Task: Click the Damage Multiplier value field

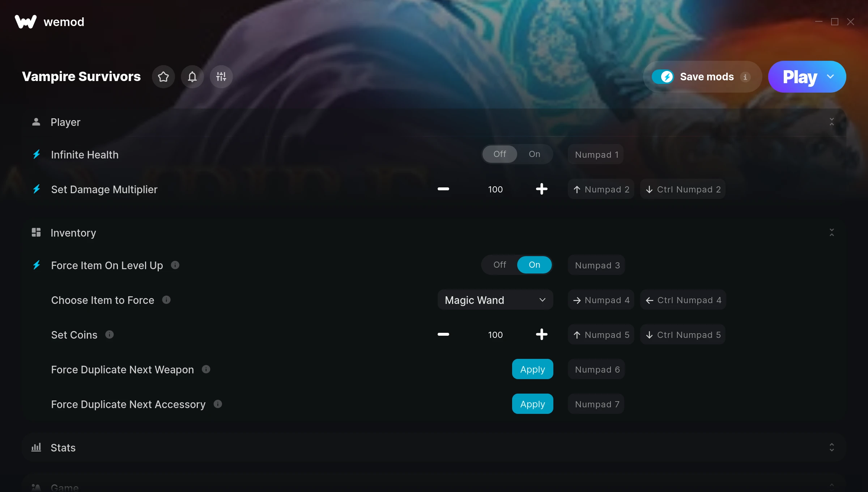Action: tap(495, 189)
